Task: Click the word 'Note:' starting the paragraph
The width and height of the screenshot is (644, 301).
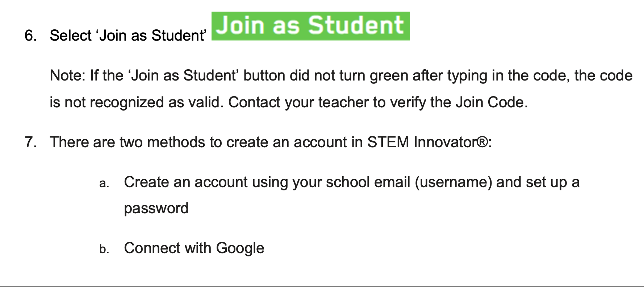Action: [68, 75]
